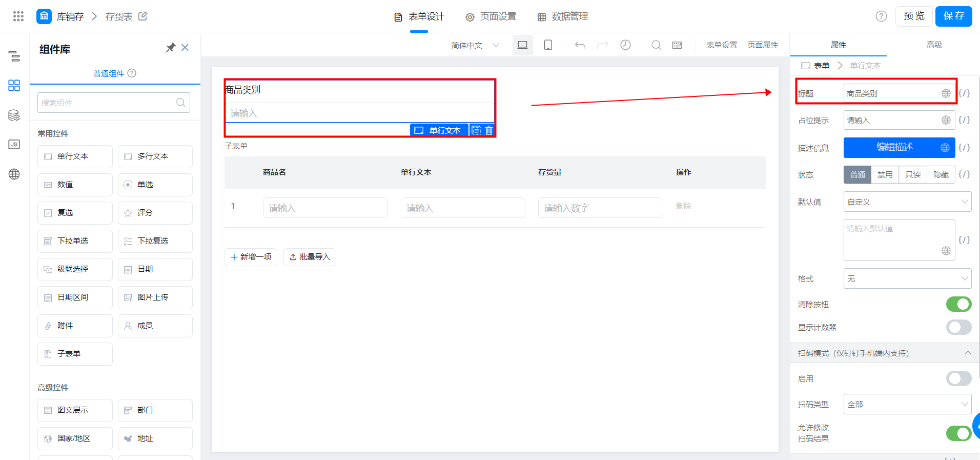Click the 请输入默认值 text area

coord(900,240)
